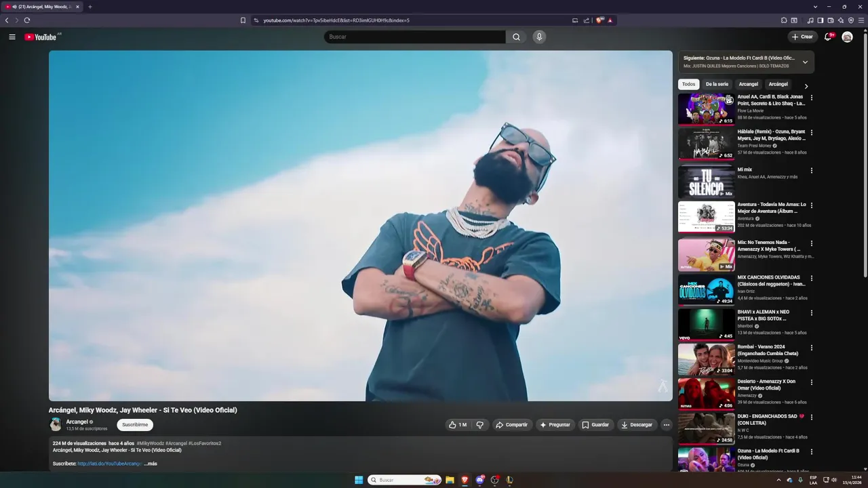This screenshot has height=488, width=868.
Task: Subscribe with the Suscribirme button
Action: [x=135, y=425]
